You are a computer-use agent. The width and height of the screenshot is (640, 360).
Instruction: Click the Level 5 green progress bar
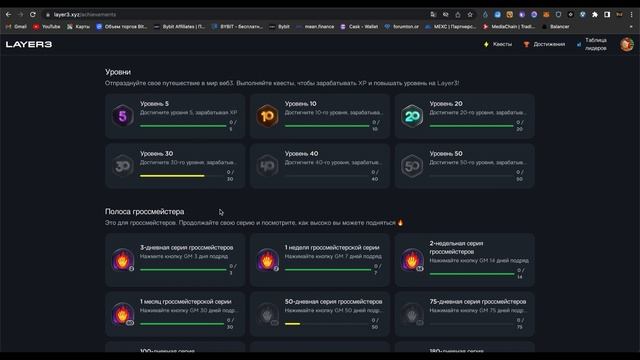183,126
